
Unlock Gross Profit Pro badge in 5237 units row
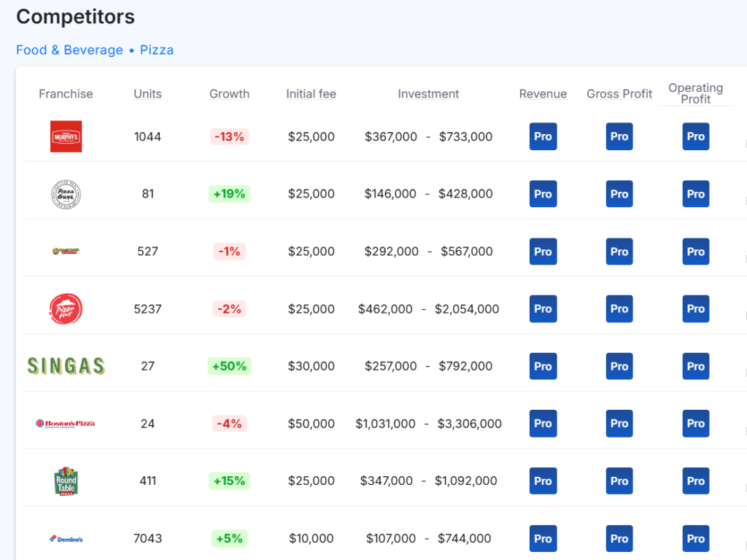tap(619, 308)
